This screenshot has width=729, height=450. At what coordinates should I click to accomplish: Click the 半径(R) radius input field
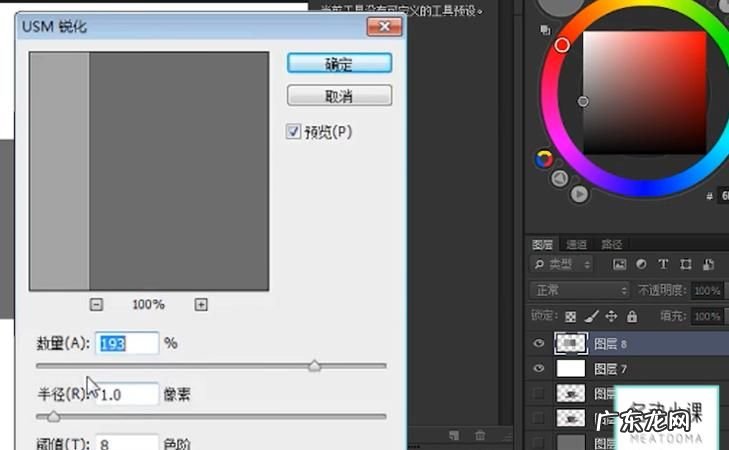coord(127,395)
